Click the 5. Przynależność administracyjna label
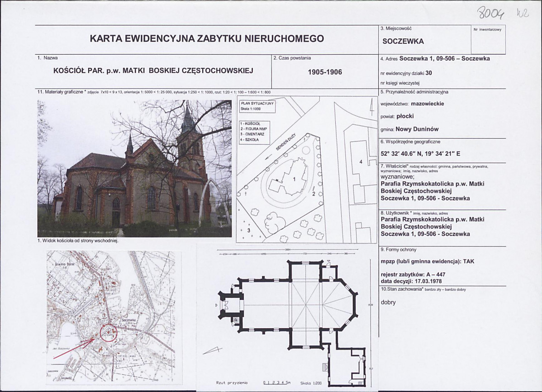The height and width of the screenshot is (392, 542). click(414, 92)
